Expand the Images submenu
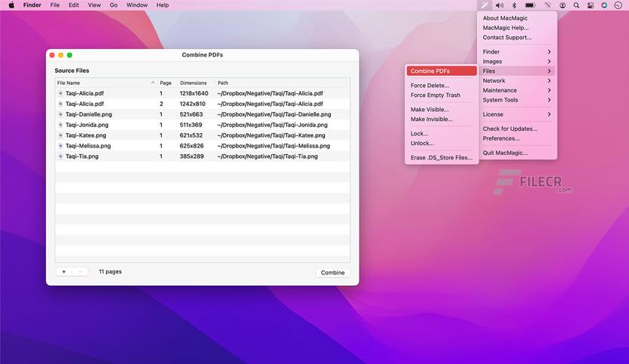Viewport: 629px width, 364px height. 517,62
